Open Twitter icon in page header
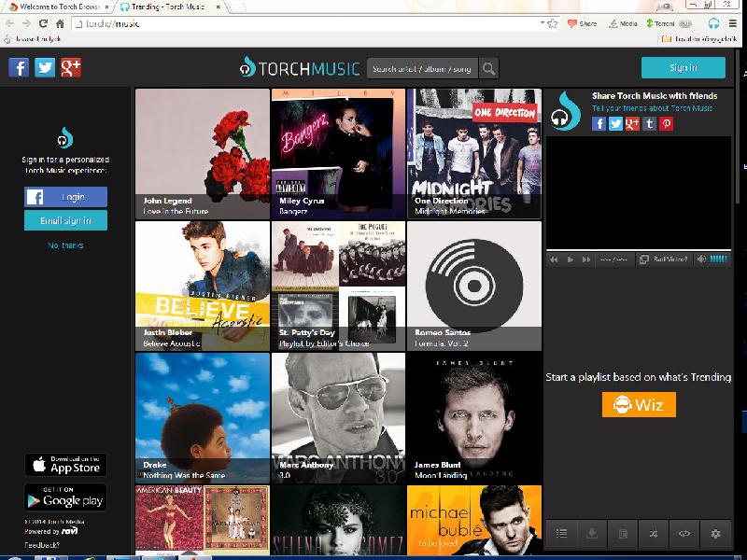Viewport: 747px width, 560px height. tap(45, 67)
